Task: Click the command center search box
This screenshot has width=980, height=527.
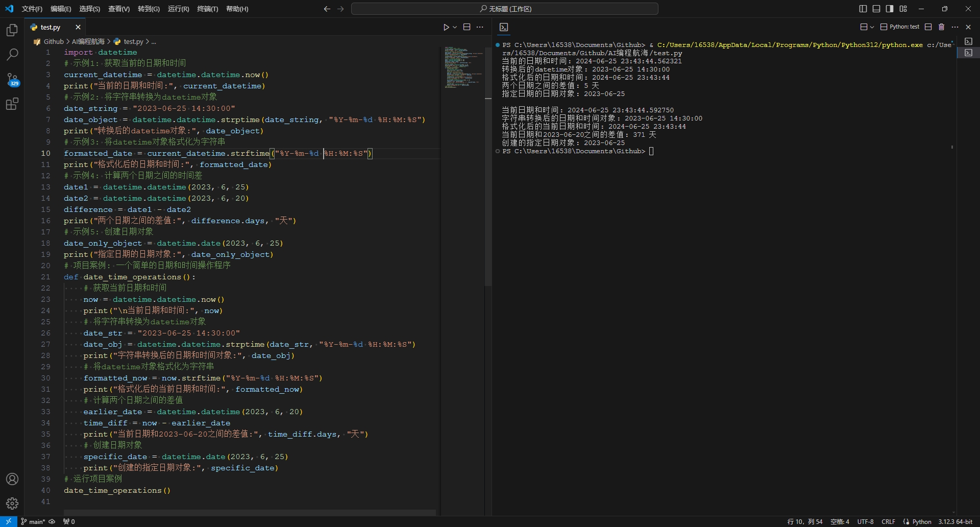Action: tap(505, 9)
